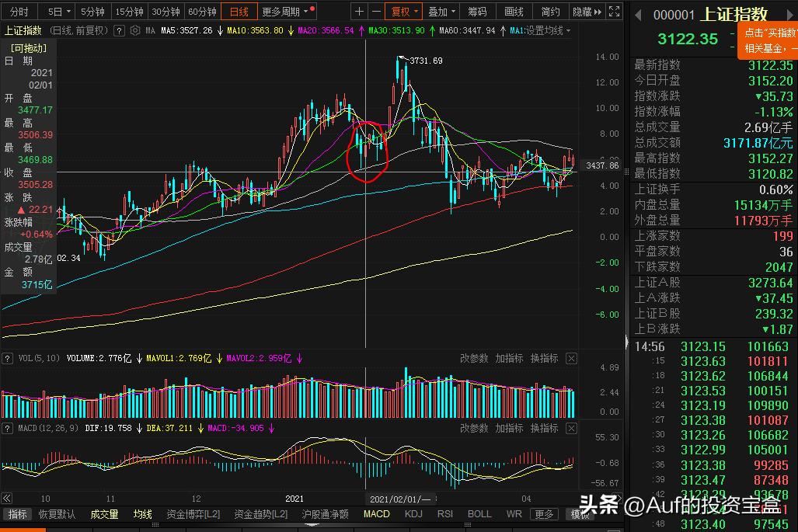Click 最新指数 value 3122.35
This screenshot has height=532, width=798.
771,65
